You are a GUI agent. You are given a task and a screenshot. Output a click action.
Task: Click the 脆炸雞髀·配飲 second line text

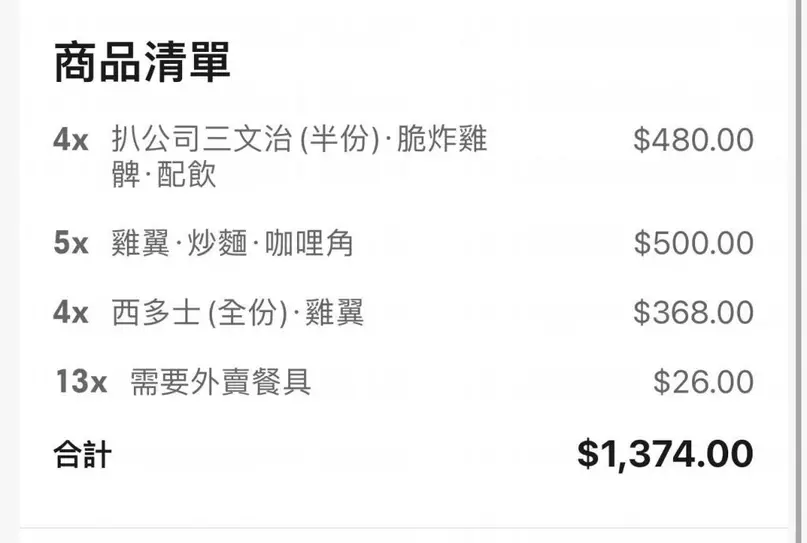coord(164,174)
